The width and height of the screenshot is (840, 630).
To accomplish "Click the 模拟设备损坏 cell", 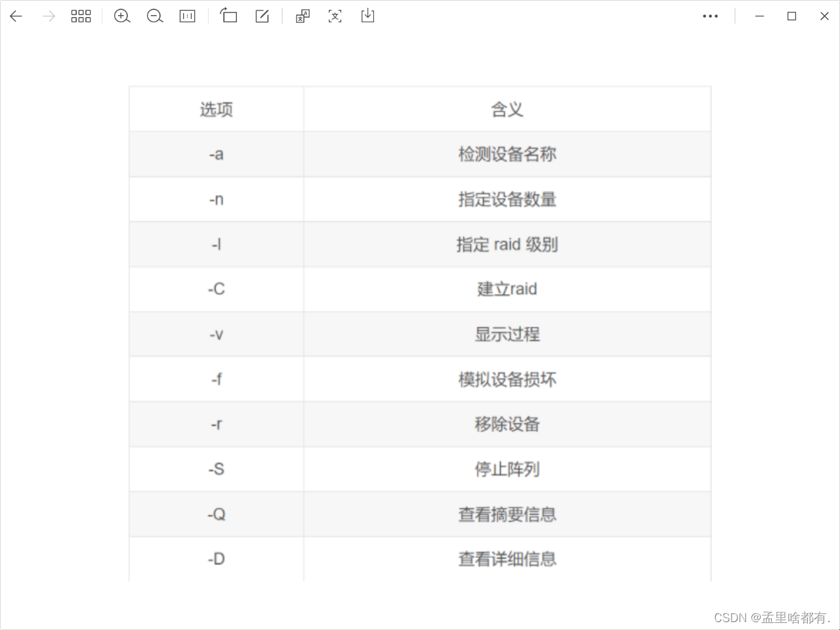I will (x=507, y=379).
